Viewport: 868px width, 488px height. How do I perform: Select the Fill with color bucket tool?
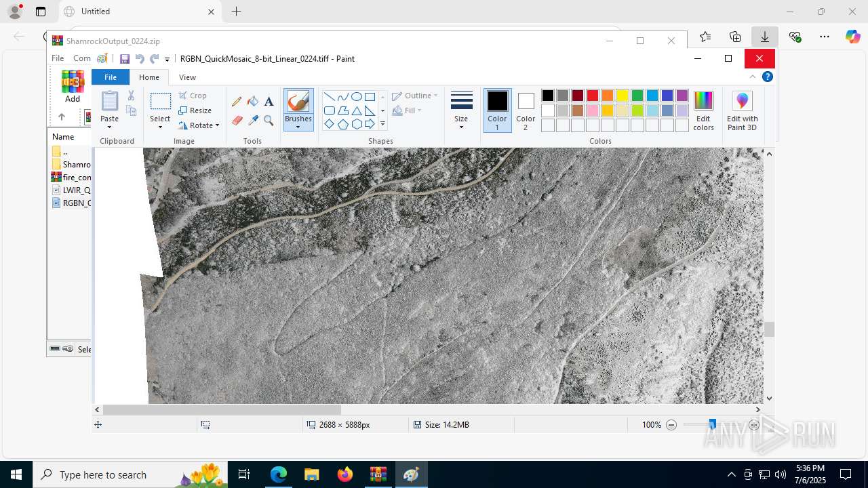pyautogui.click(x=253, y=102)
